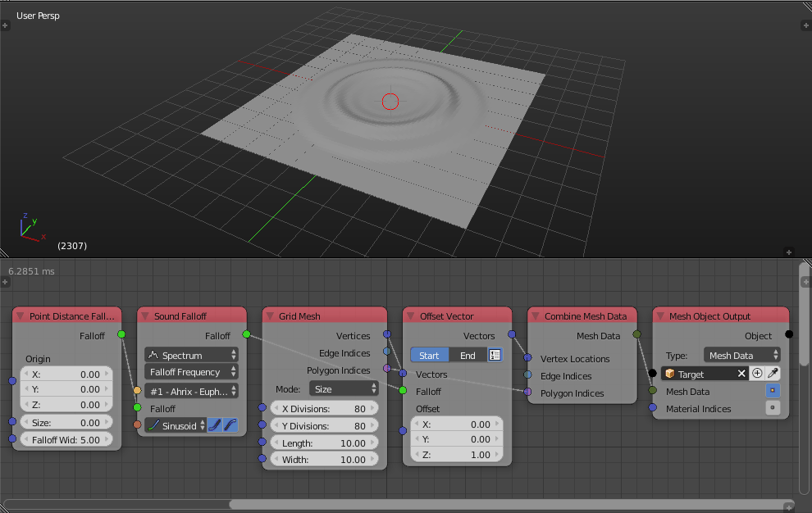Viewport: 812px width, 513px height.
Task: Toggle the Material Indices property button
Action: pos(773,408)
